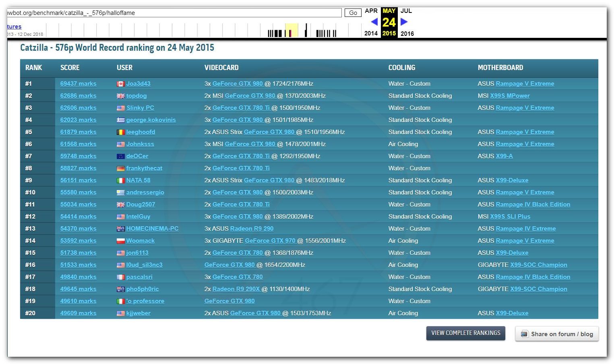Click the UK flag icon beside topdog
Viewport: 614px width, 364px height.
pos(120,96)
